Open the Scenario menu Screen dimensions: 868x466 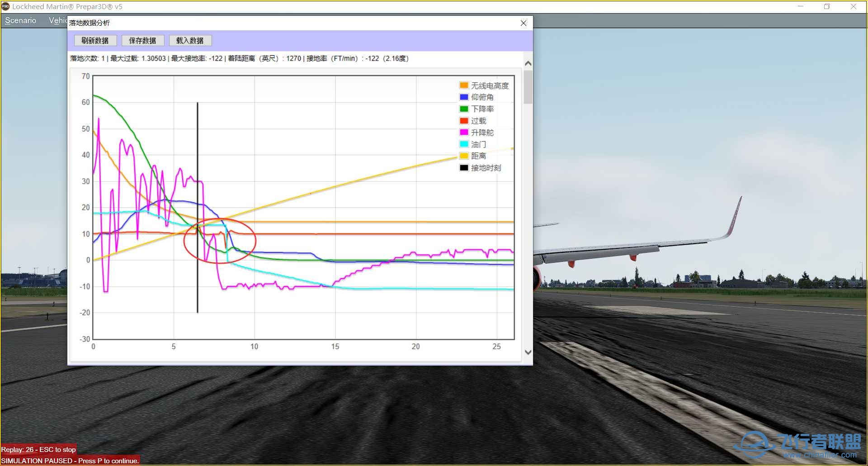tap(21, 20)
